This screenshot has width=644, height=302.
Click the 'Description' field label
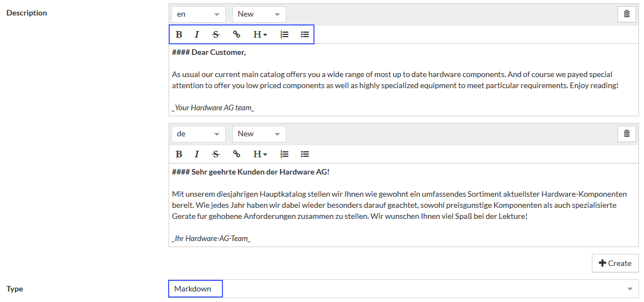(27, 13)
